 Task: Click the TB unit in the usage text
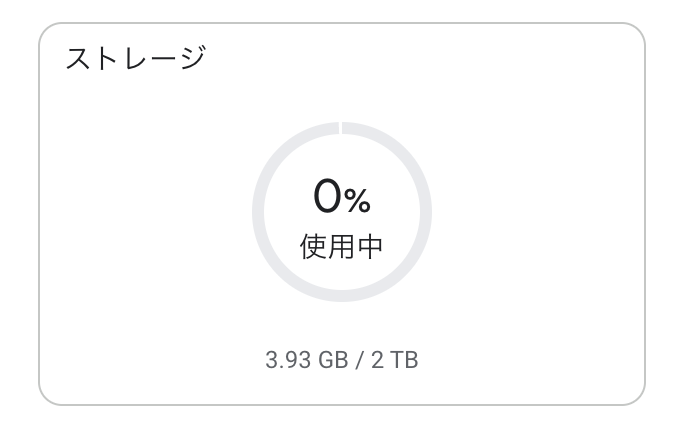[403, 360]
